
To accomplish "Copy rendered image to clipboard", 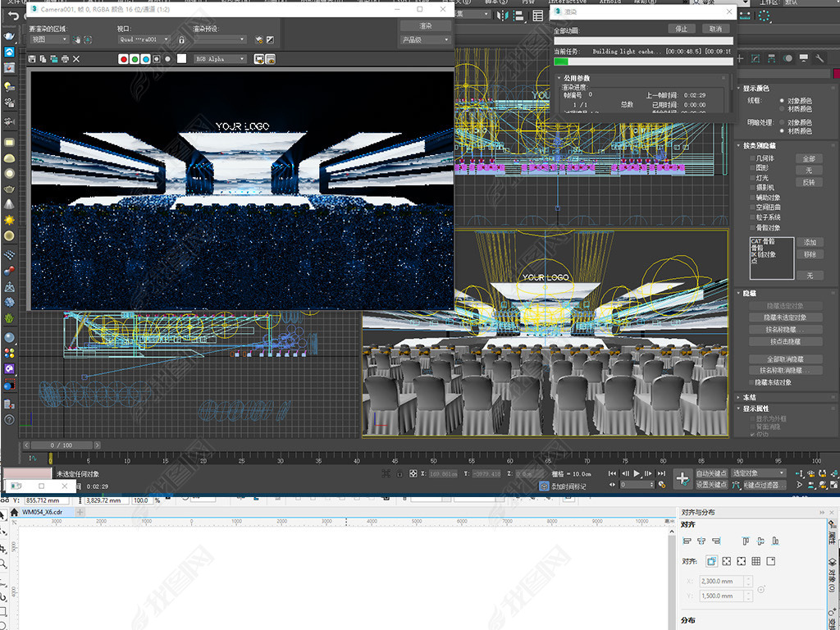I will (x=43, y=59).
